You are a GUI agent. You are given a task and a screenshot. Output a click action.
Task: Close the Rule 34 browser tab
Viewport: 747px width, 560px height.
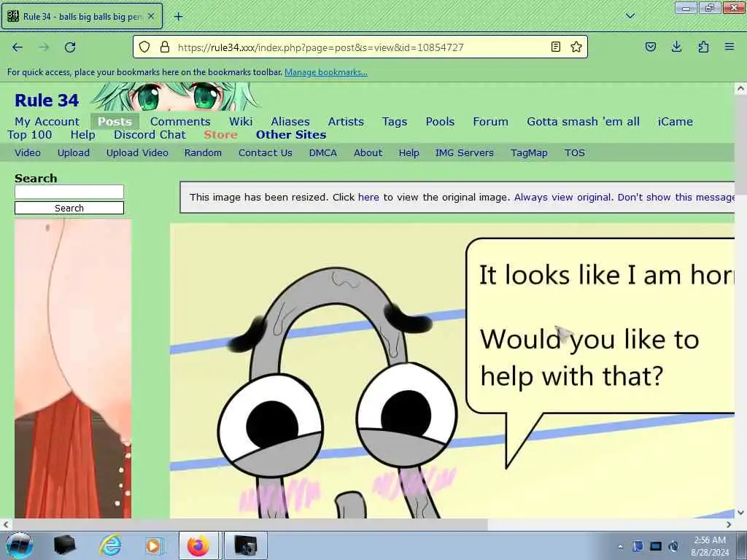click(150, 16)
